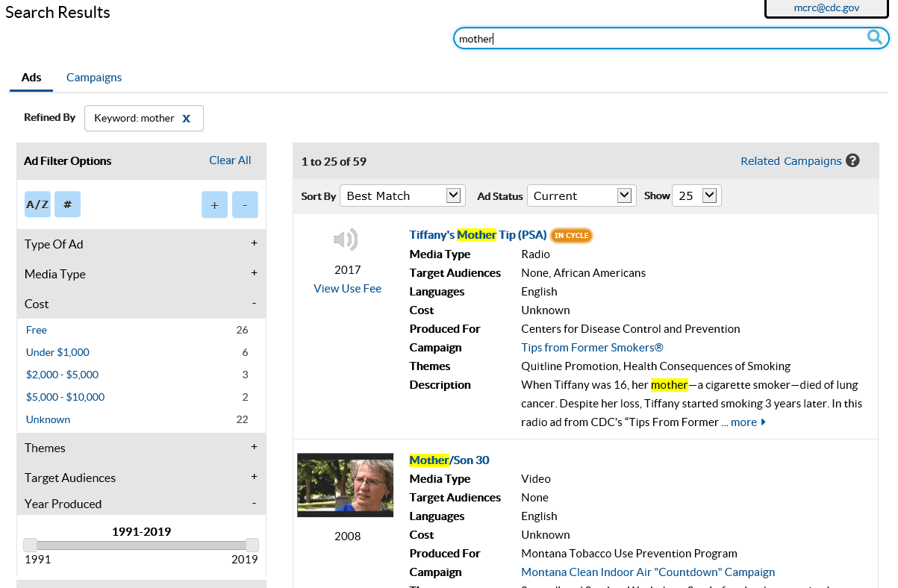Collapse all filters with minus button
This screenshot has height=588, width=898.
[x=245, y=204]
